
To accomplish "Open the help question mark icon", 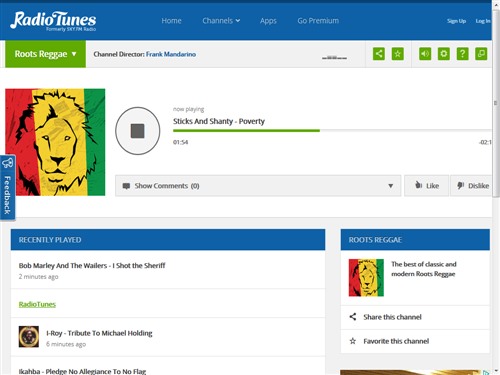I will click(x=462, y=54).
